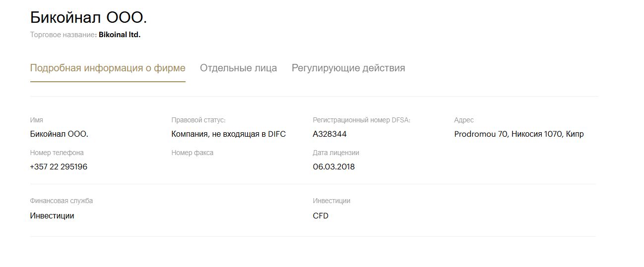Click the Адрес field label
Screen dimensions: 644x267
point(464,120)
